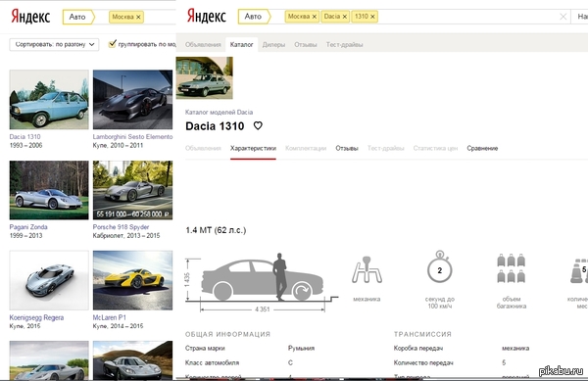Image resolution: width=588 pixels, height=381 pixels.
Task: Open the Тест-драйвы top tab
Action: coord(344,45)
